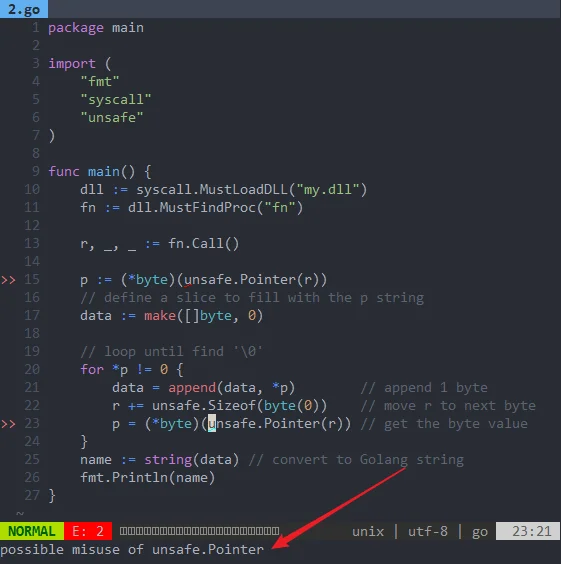Click the error marker on line 15

[x=8, y=279]
